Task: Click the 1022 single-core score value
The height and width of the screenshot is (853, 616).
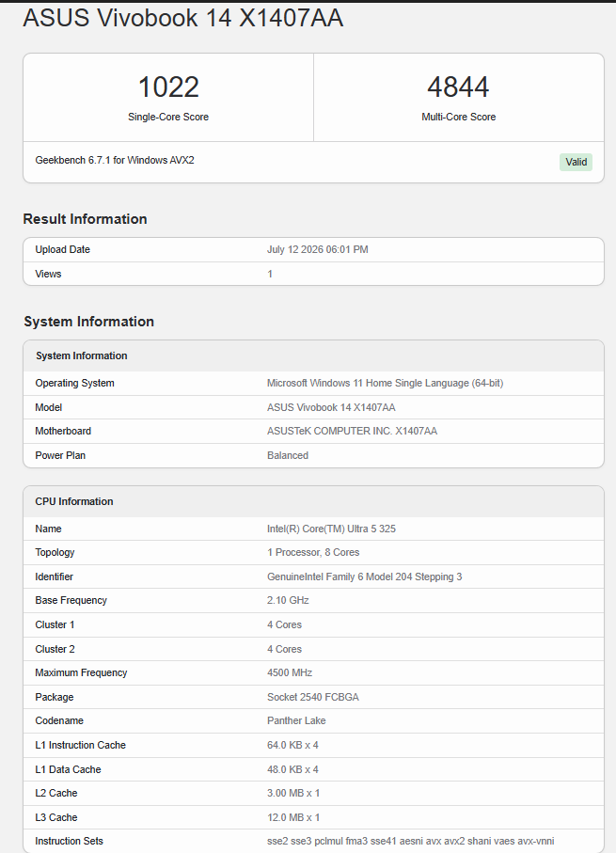Action: (168, 87)
